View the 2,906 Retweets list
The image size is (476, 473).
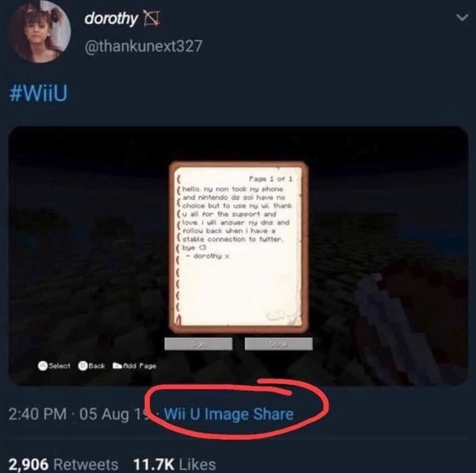coord(63,464)
